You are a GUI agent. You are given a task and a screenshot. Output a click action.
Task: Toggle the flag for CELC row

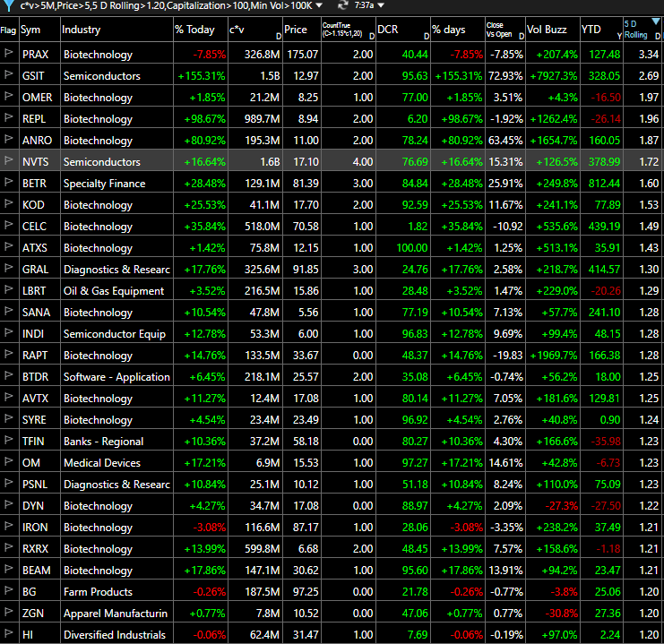click(x=8, y=225)
